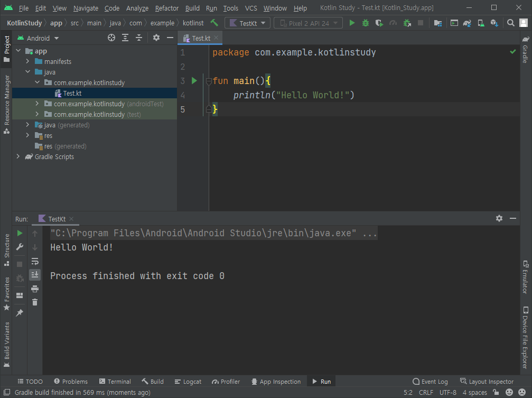
Task: Toggle the Favorites side panel
Action: (x=6, y=294)
